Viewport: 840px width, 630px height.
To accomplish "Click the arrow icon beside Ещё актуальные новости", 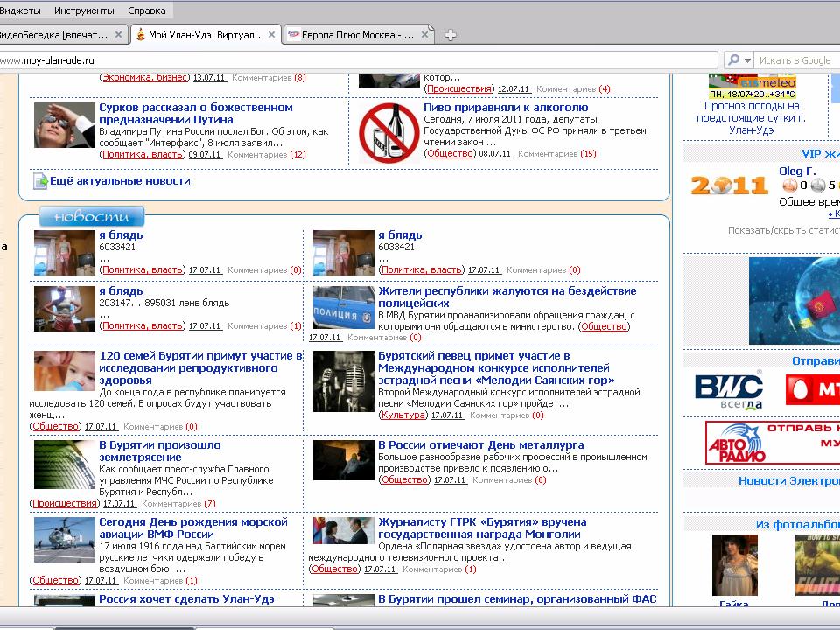I will [40, 181].
